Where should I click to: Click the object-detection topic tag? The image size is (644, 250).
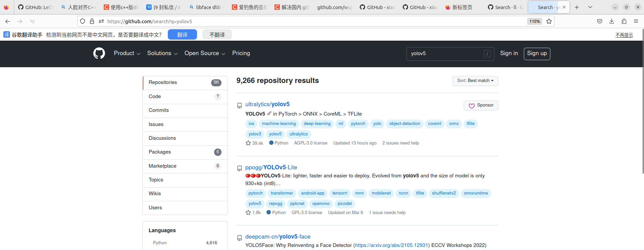tap(404, 124)
